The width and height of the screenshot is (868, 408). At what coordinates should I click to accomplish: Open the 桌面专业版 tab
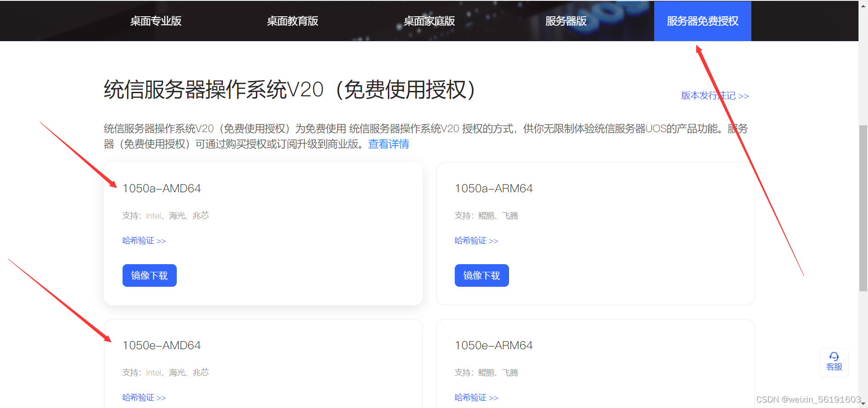tap(156, 21)
